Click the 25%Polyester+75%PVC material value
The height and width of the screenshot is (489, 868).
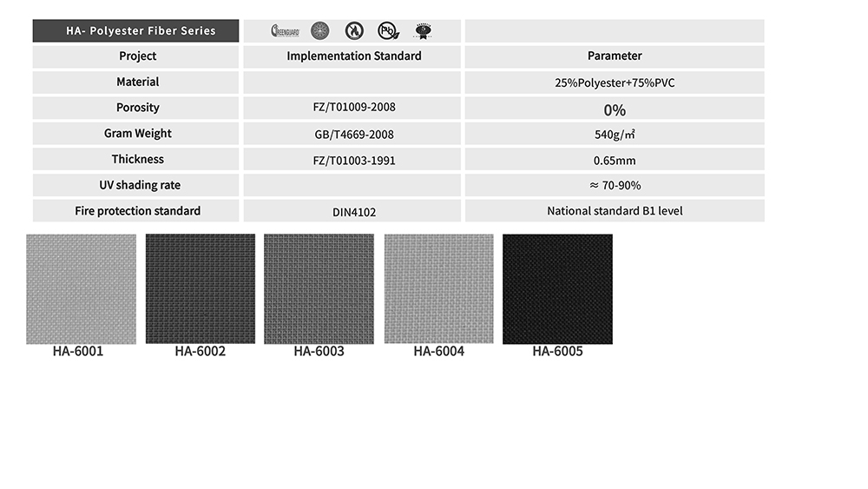click(615, 83)
